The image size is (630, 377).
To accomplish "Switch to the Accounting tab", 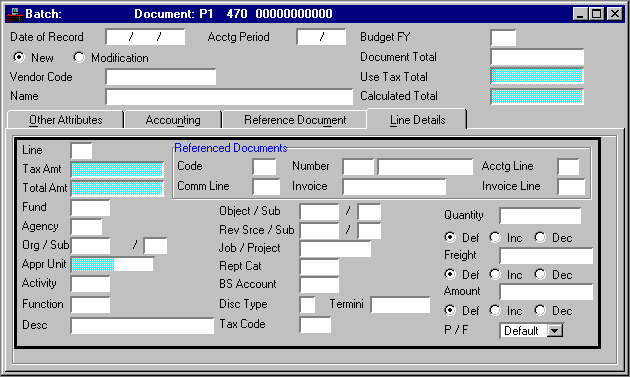I will coord(173,120).
